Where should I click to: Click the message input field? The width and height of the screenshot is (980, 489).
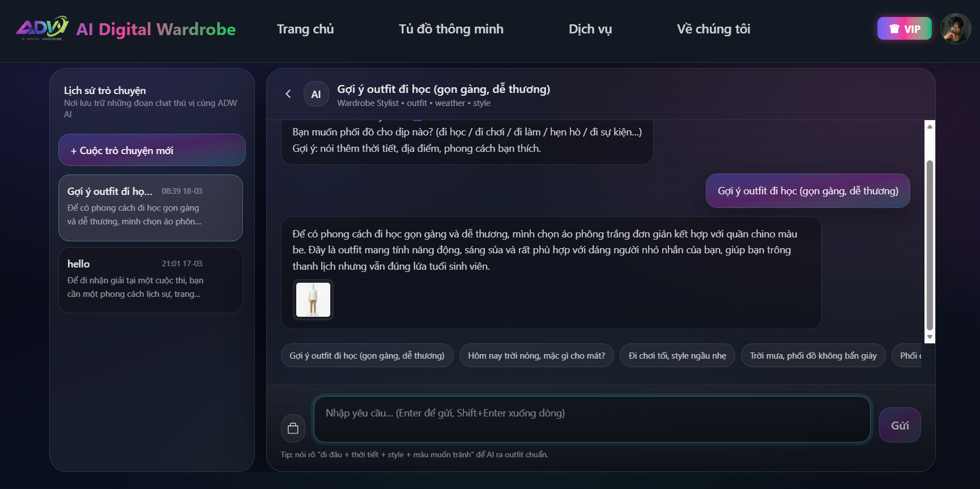592,419
